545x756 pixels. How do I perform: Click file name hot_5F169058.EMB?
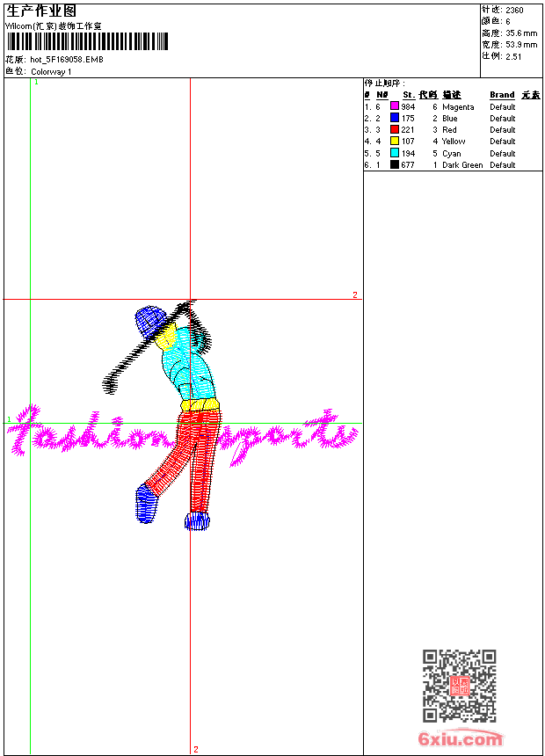point(67,60)
